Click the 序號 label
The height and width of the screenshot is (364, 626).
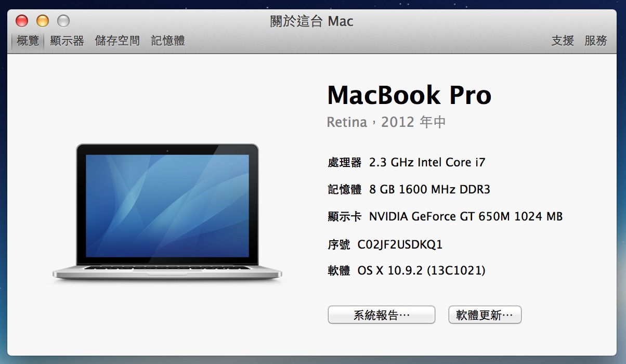pos(339,244)
